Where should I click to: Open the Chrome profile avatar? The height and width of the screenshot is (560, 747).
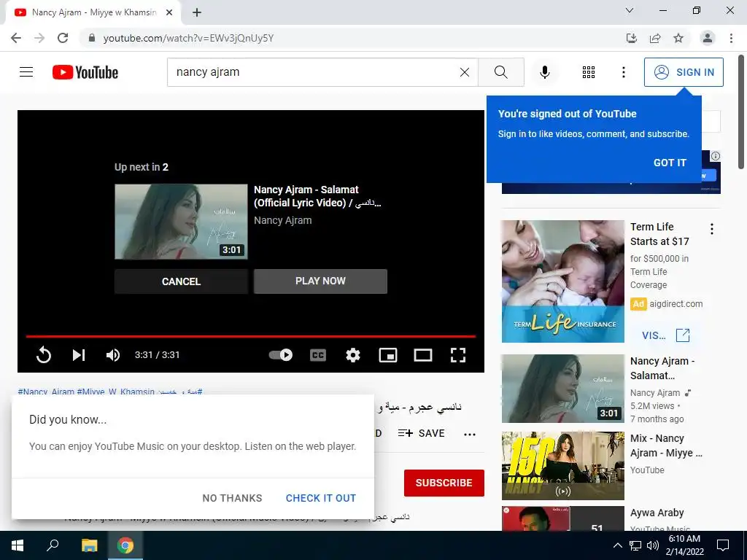pos(708,38)
